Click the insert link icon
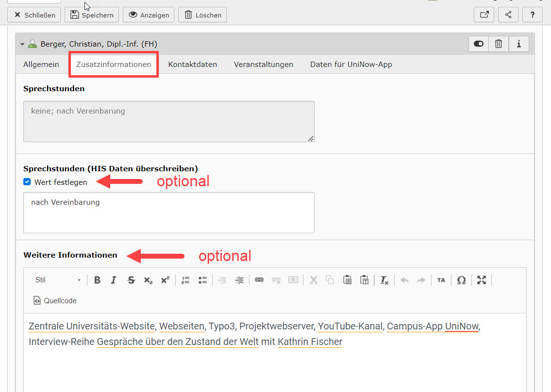Image resolution: width=551 pixels, height=392 pixels. pos(259,280)
